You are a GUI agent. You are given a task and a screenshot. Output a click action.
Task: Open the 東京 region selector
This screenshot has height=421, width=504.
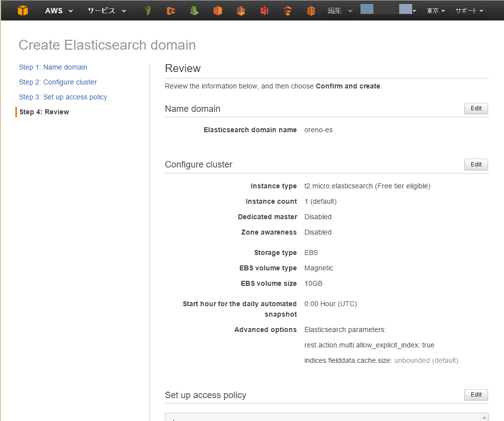coord(435,10)
